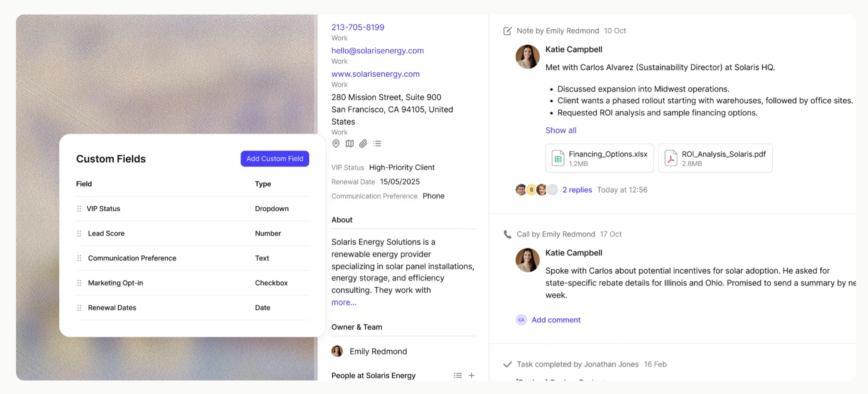
Task: Click the Lead Score field name
Action: coord(106,233)
